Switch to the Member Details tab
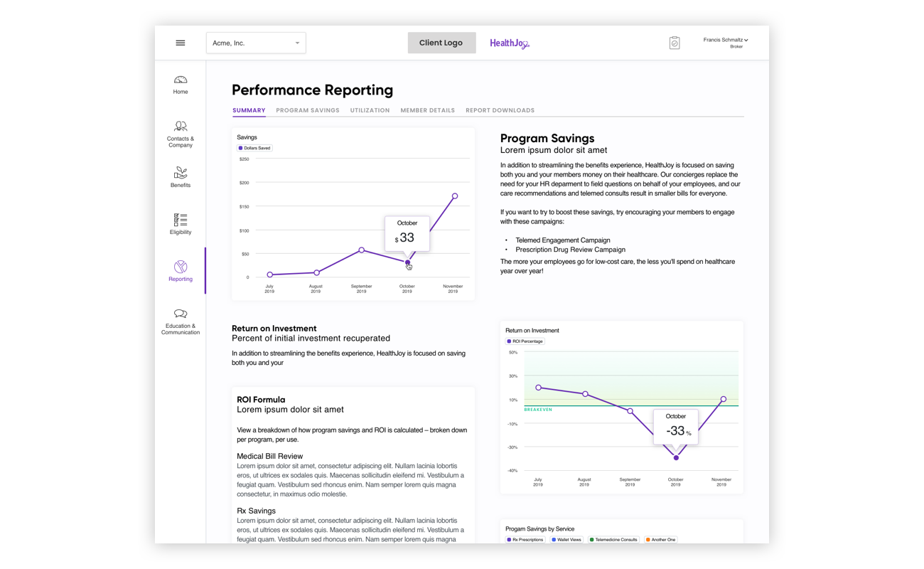This screenshot has height=569, width=924. 427,110
